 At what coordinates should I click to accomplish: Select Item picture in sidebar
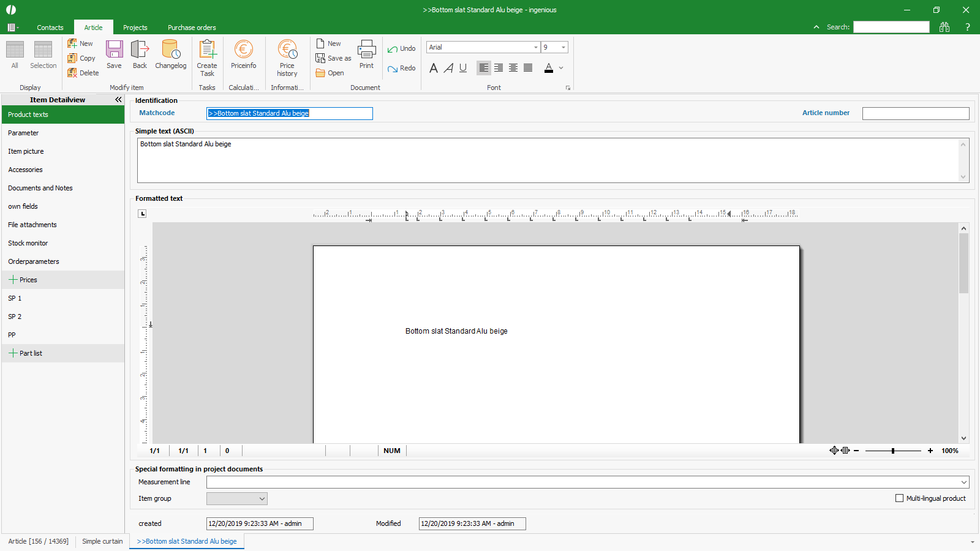(x=26, y=151)
